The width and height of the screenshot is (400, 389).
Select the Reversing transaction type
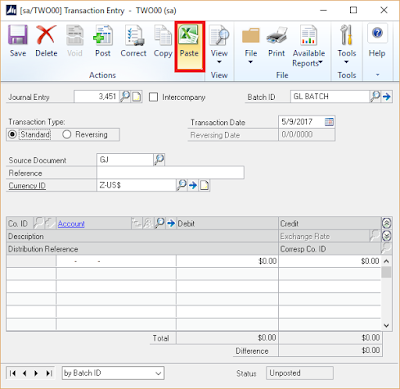coord(67,135)
